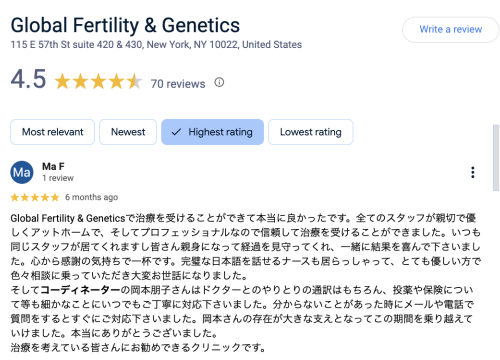This screenshot has height=360, width=500.
Task: Sort reviews by Newest
Action: (x=128, y=132)
